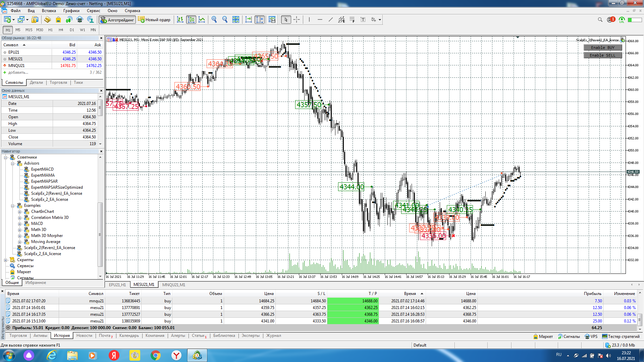Switch to the Торговля terminal tab
The width and height of the screenshot is (644, 362).
18,336
